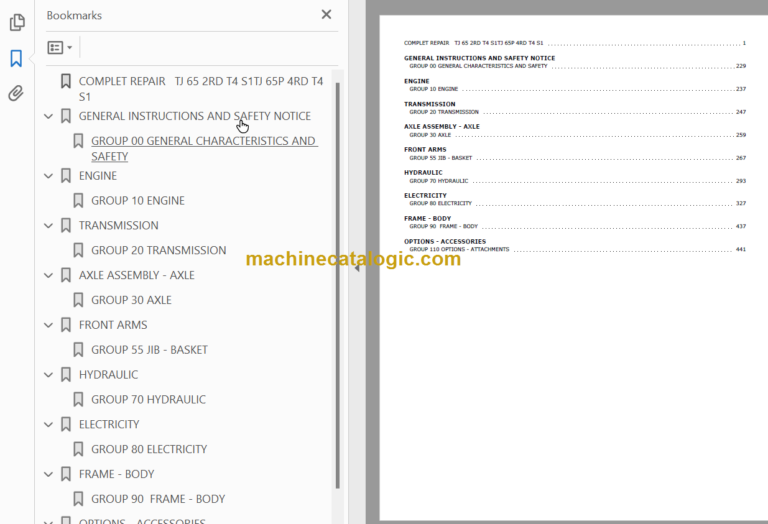768x524 pixels.
Task: Click 'GROUP 20 TRANSMISSION' line in document page
Action: [444, 112]
